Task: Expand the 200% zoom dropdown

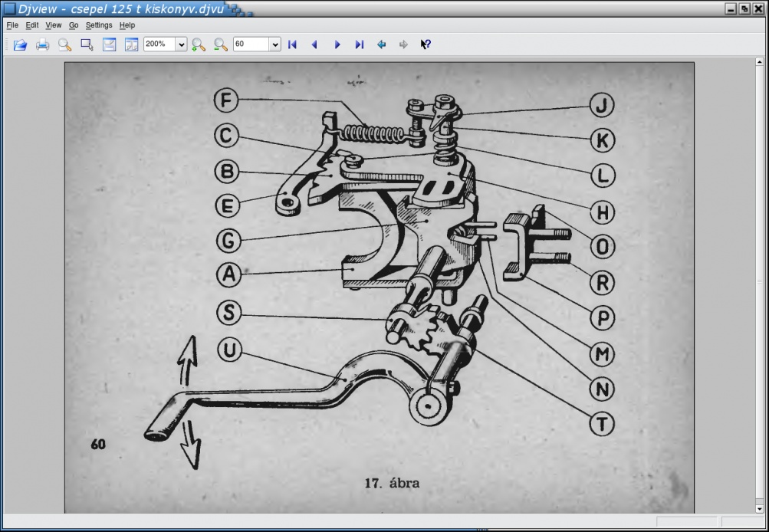Action: (182, 44)
